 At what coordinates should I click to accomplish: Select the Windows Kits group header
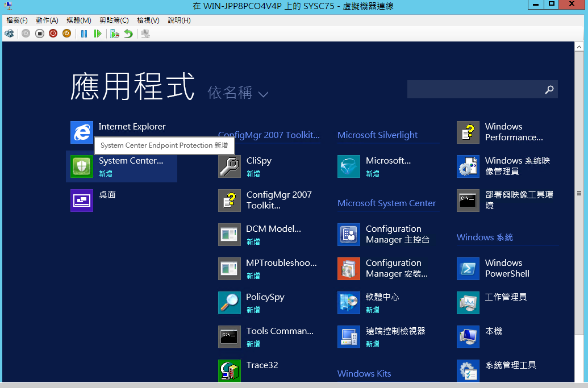coord(364,373)
